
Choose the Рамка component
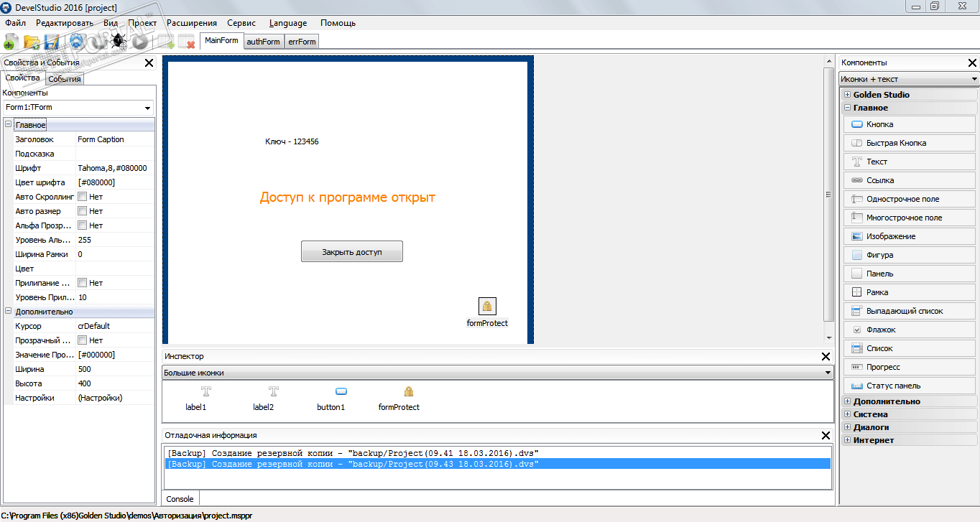(910, 292)
